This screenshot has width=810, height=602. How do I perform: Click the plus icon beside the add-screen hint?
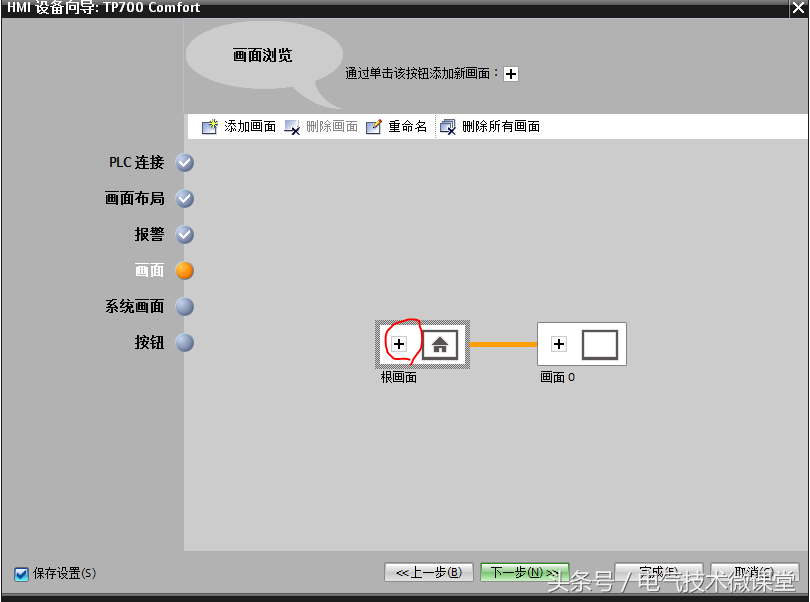(x=511, y=74)
